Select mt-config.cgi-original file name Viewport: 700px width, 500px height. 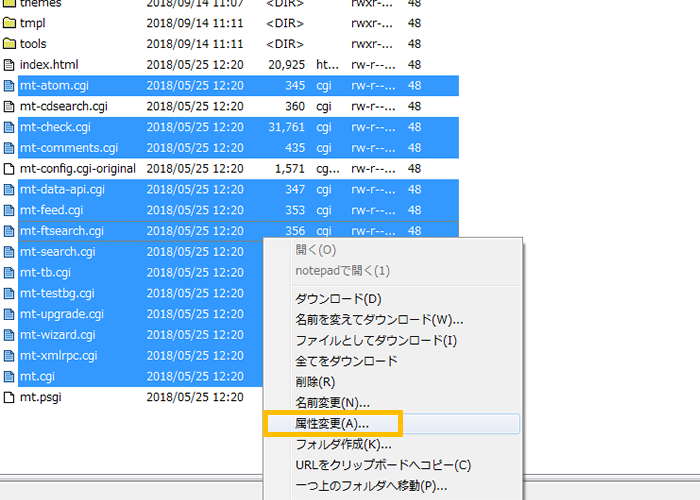78,169
